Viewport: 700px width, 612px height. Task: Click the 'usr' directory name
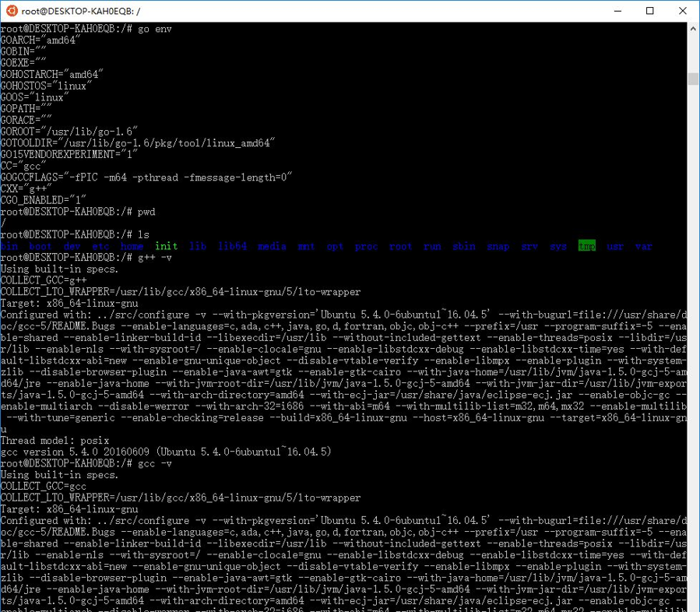(615, 246)
